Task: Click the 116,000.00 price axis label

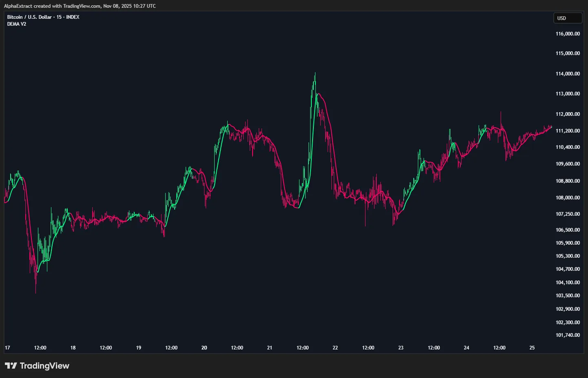Action: pos(568,34)
